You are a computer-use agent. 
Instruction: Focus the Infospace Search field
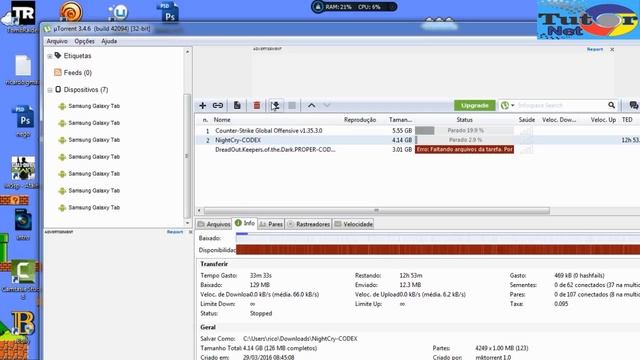point(561,105)
